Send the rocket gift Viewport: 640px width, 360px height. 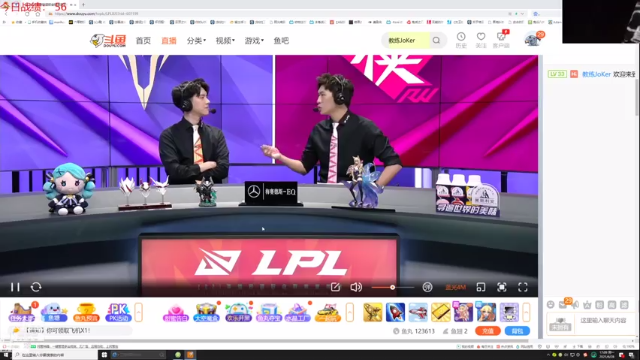click(x=396, y=312)
